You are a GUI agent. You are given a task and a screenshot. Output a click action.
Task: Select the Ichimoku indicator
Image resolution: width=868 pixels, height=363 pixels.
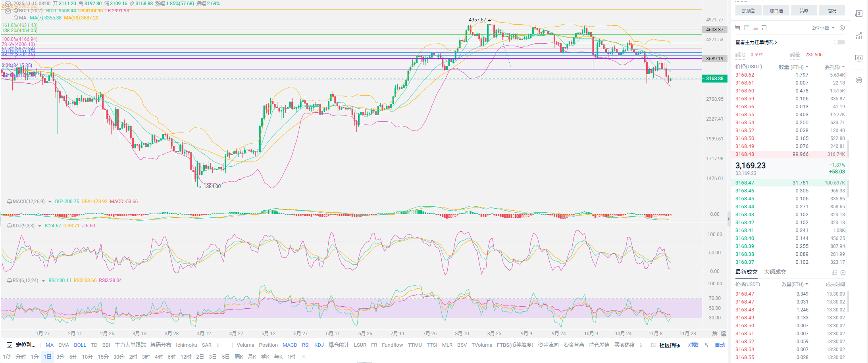187,345
